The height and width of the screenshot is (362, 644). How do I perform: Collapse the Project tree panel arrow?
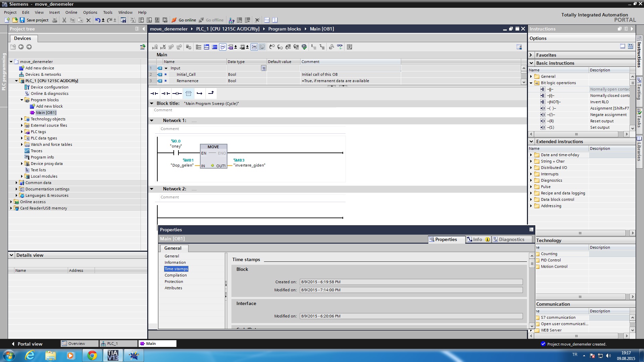click(x=144, y=29)
